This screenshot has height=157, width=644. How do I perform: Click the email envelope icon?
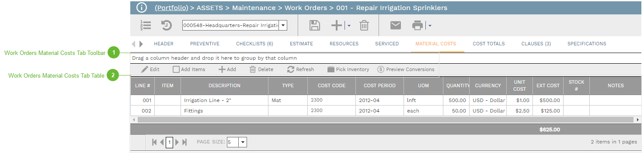coord(396,26)
